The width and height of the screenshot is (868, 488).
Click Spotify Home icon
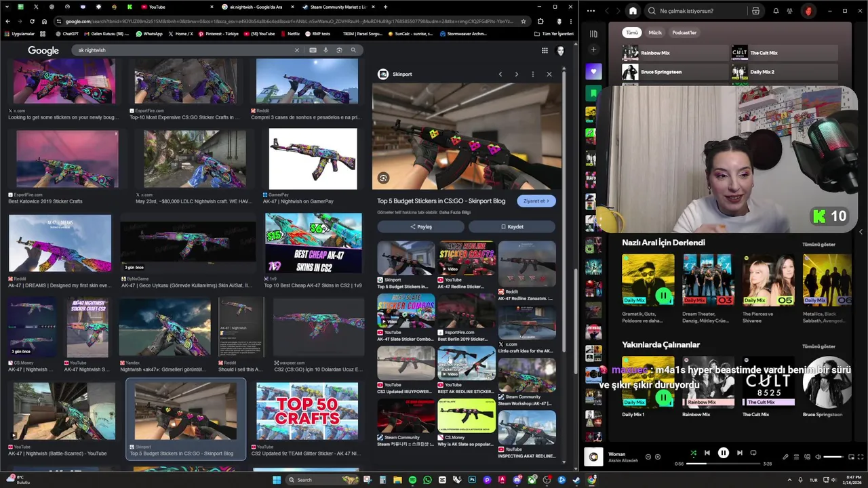[633, 11]
